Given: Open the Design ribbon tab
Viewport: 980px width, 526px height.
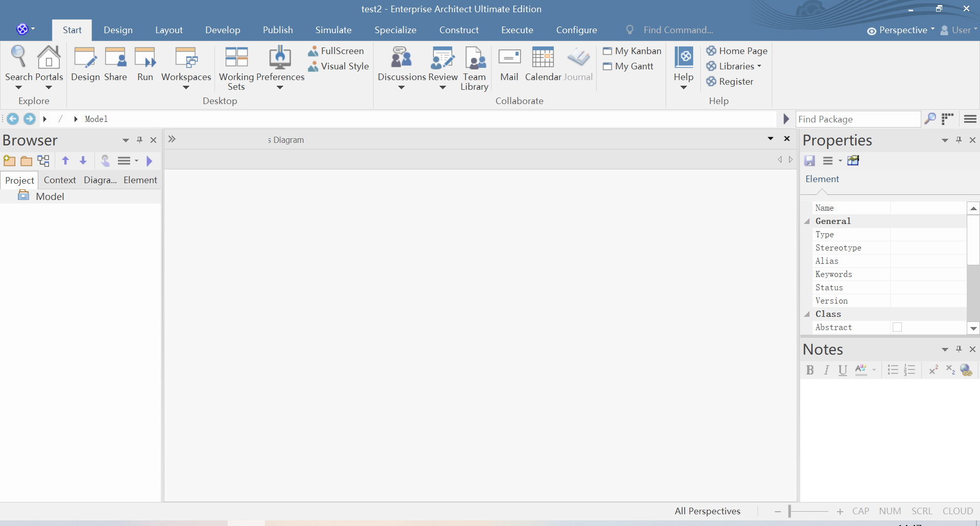Looking at the screenshot, I should (x=118, y=30).
